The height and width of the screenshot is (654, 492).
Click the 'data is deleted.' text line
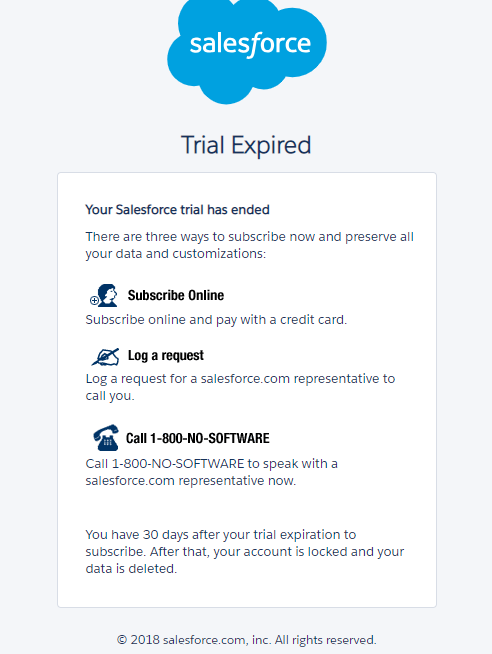[x=131, y=568]
